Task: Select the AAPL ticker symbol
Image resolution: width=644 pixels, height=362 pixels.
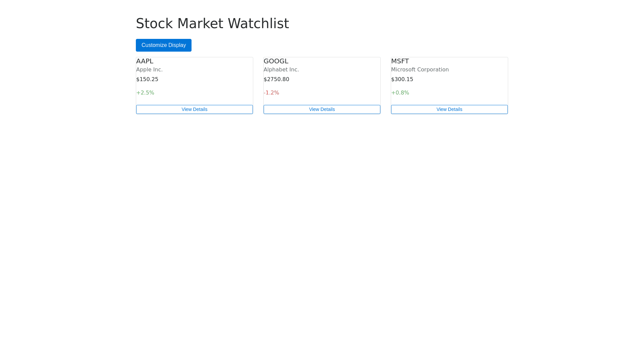Action: click(x=145, y=61)
